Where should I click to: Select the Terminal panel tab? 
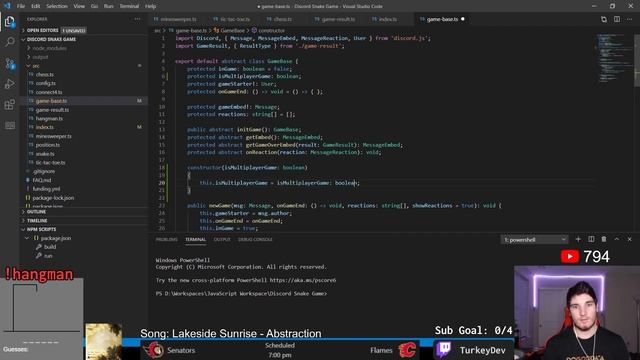point(196,240)
